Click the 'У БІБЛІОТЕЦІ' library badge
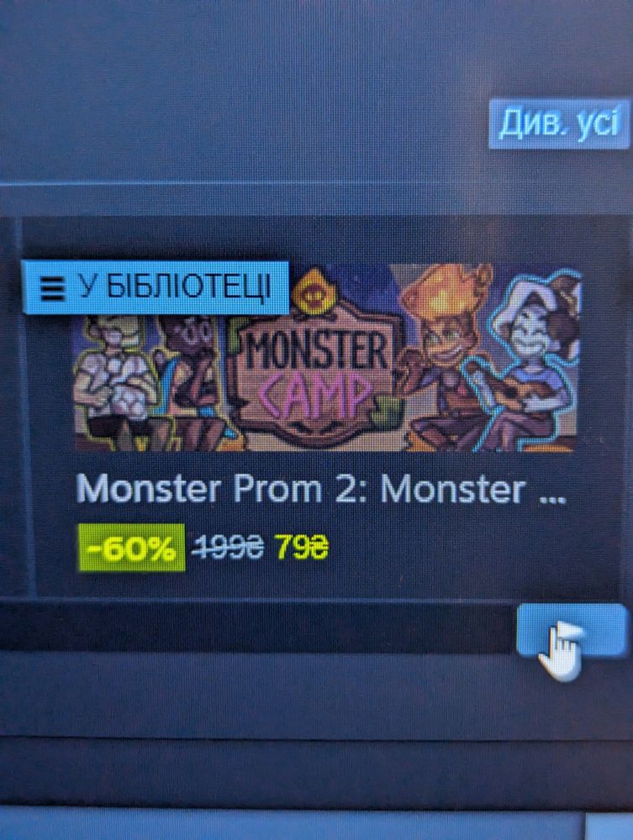This screenshot has width=633, height=840. tap(155, 287)
